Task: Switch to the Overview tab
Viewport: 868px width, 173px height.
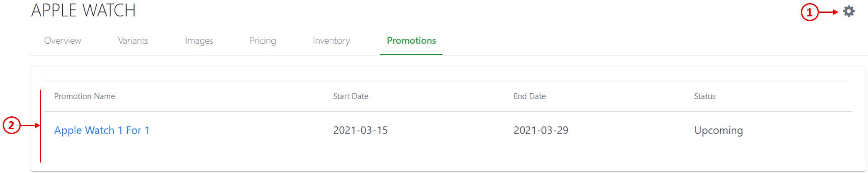Action: click(62, 41)
